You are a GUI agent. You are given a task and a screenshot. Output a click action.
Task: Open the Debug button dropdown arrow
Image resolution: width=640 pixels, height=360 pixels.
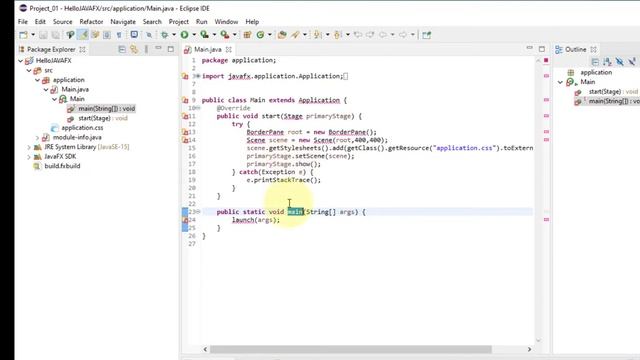click(x=174, y=35)
